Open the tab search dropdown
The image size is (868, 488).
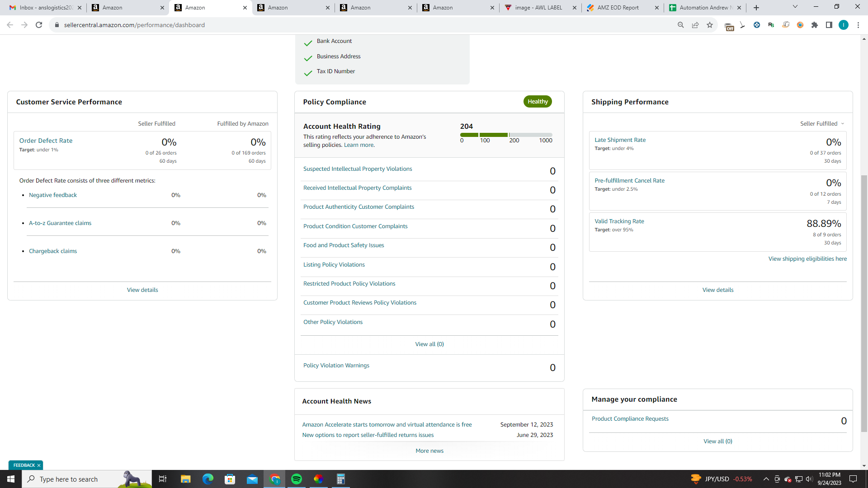click(x=795, y=7)
